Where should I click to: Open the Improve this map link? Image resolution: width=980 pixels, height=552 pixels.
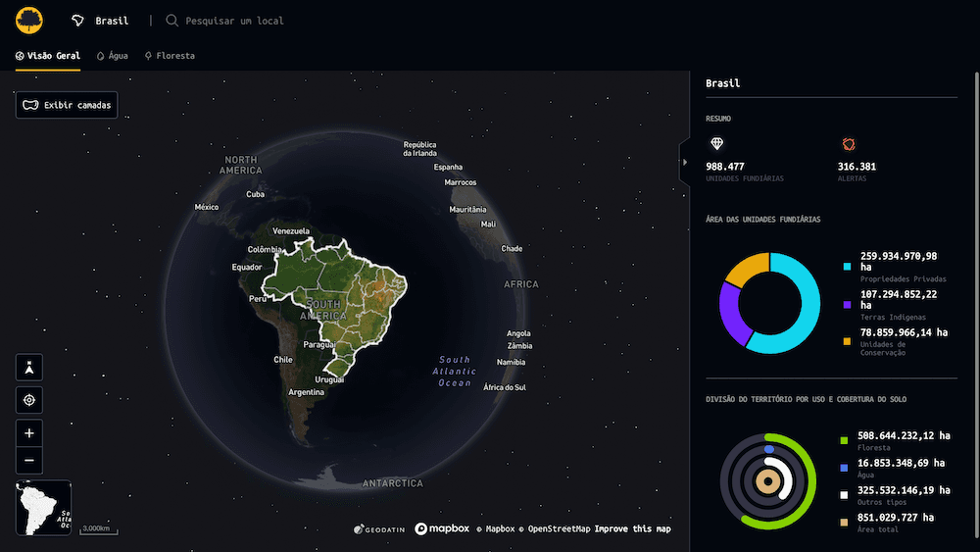pos(632,529)
